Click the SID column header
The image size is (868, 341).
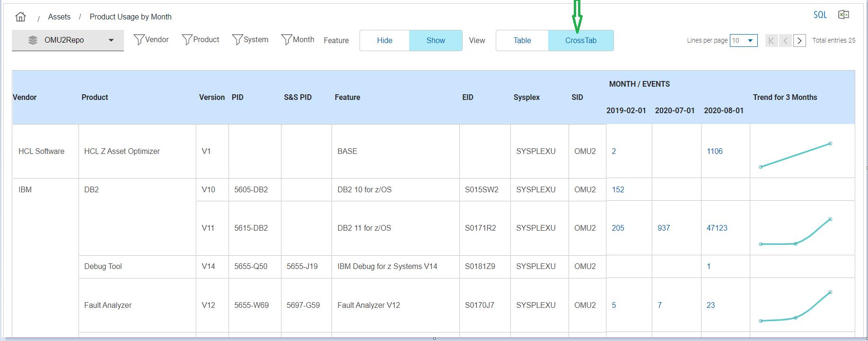[x=577, y=98]
